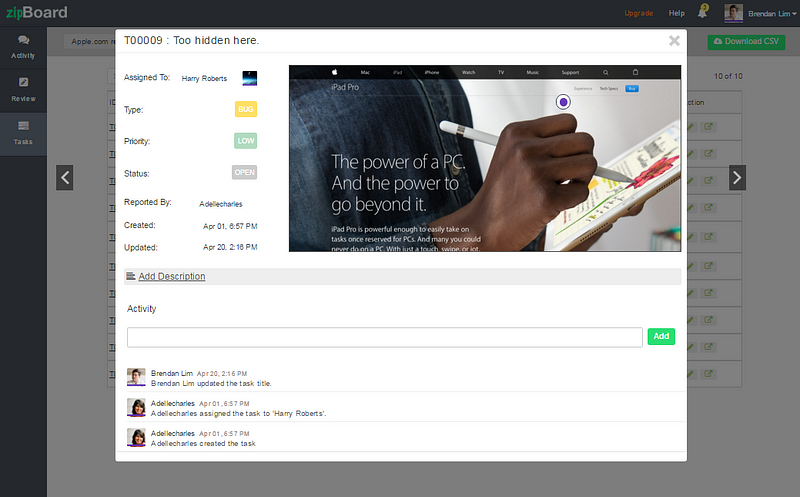Screen dimensions: 800x497
Task: Click 'Adellecharles assigned the task to Harry Roberts' entry
Action: [238, 413]
